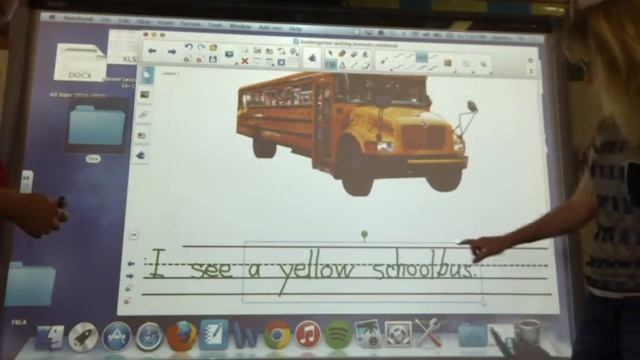Go to next page with forward arrow
640x360 pixels.
[172, 51]
